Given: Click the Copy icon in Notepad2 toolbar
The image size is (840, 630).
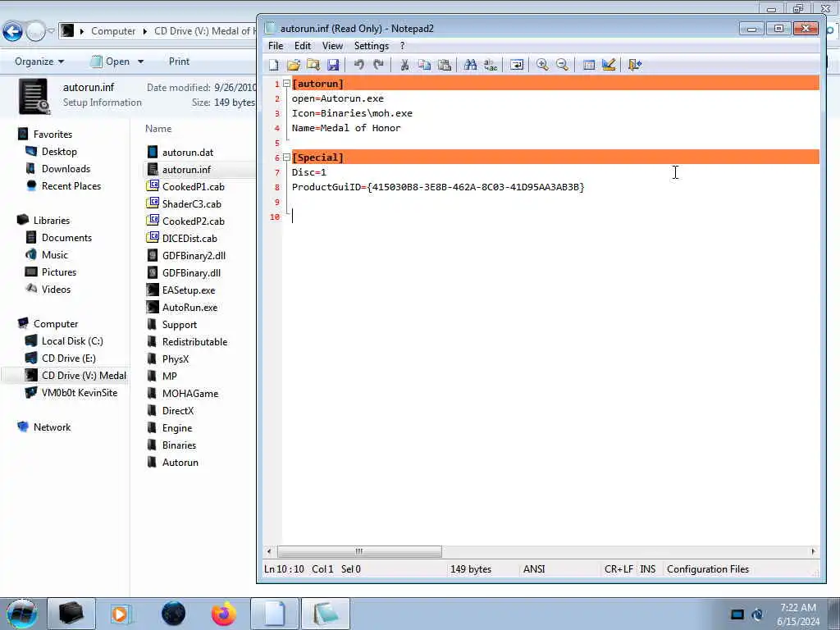Looking at the screenshot, I should click(424, 66).
